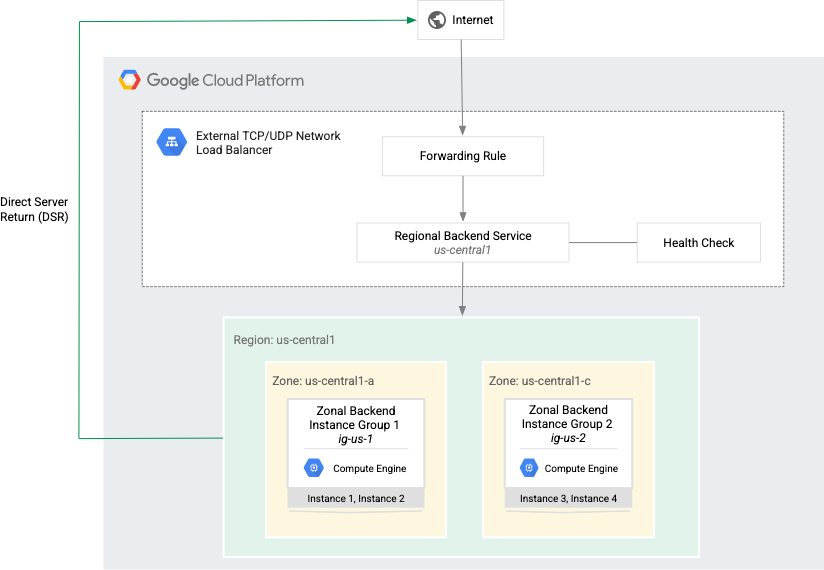Click the Instance 3, Instance 4 footer
The width and height of the screenshot is (824, 570).
pos(568,498)
